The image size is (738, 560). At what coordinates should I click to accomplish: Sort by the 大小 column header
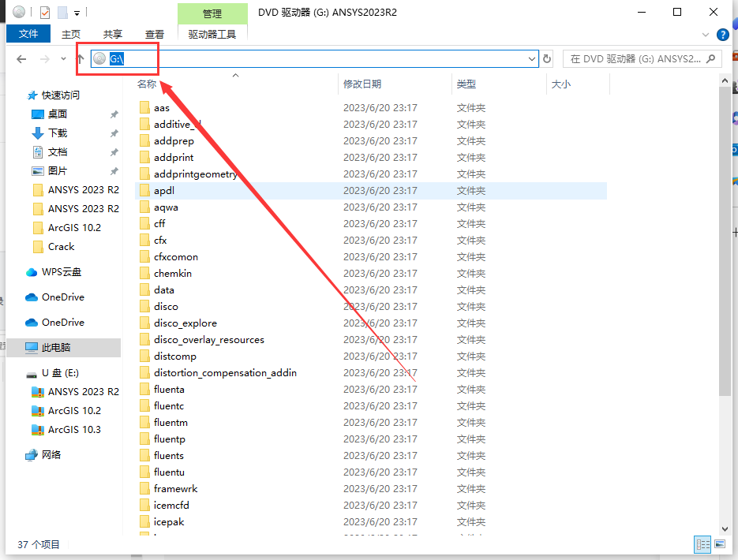coord(560,84)
